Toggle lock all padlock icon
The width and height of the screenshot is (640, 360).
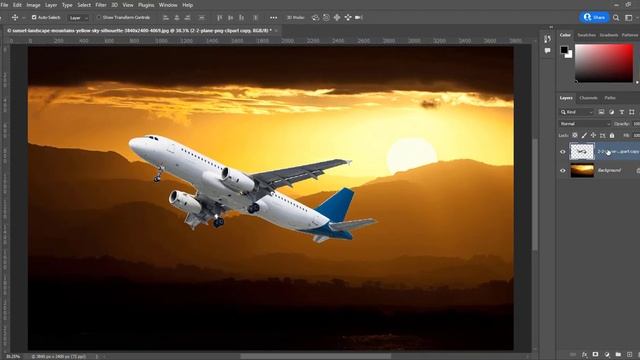pos(612,135)
